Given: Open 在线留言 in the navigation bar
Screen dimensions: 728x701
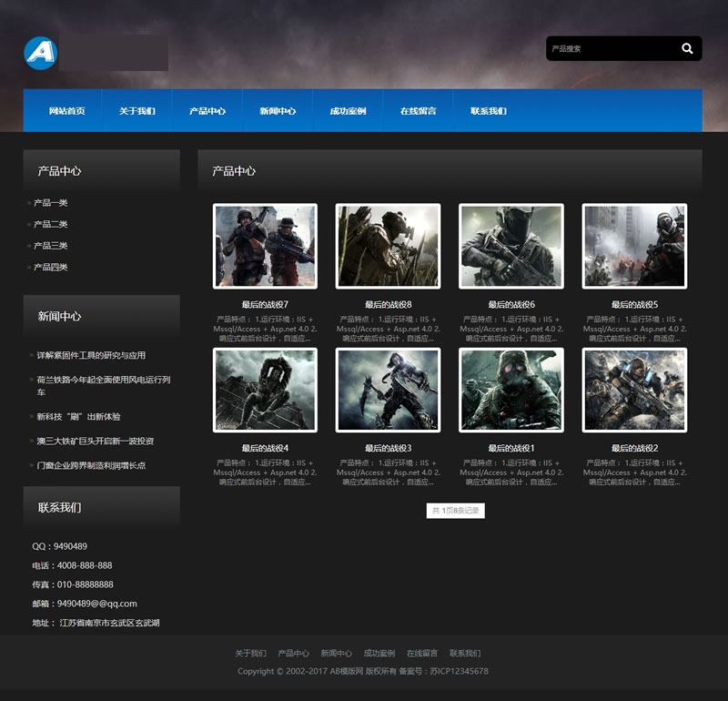Looking at the screenshot, I should tap(418, 111).
